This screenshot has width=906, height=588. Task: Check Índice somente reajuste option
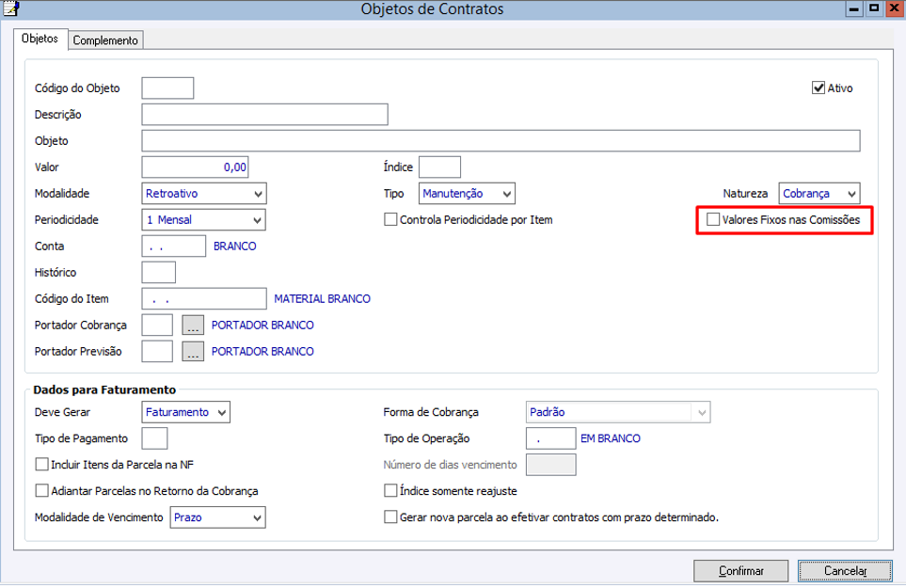pyautogui.click(x=391, y=491)
